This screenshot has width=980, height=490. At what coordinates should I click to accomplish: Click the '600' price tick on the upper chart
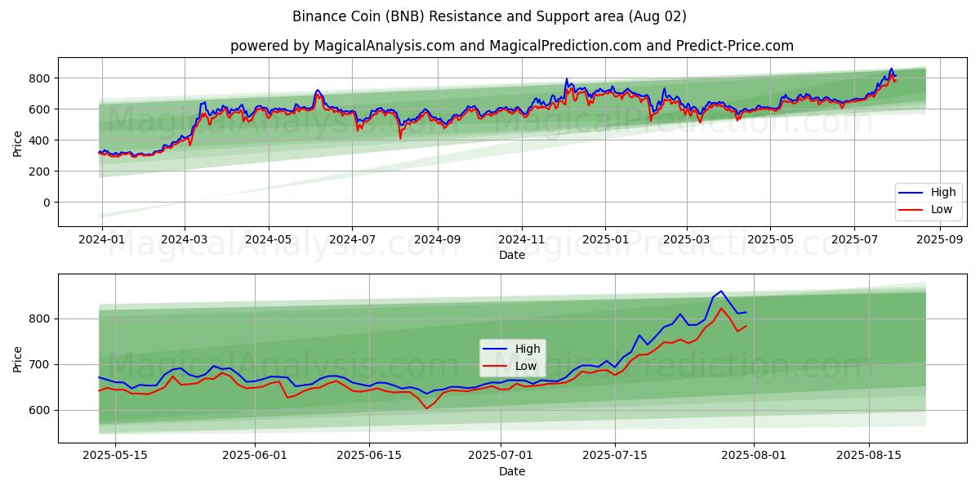coord(41,109)
